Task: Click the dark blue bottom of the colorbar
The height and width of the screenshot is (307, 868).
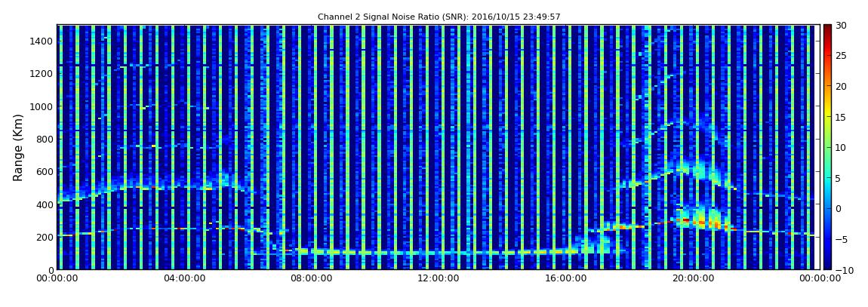Action: (827, 264)
